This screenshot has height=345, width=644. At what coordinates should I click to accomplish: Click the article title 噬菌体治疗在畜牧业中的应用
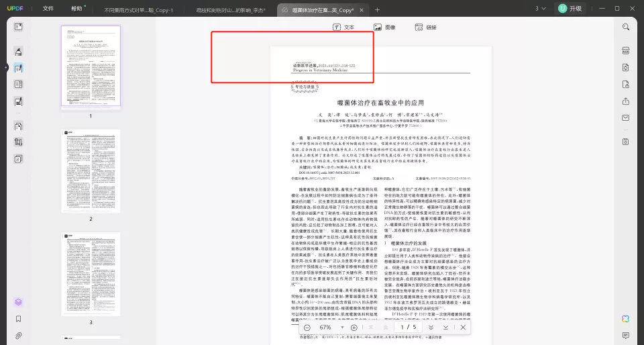pyautogui.click(x=380, y=103)
